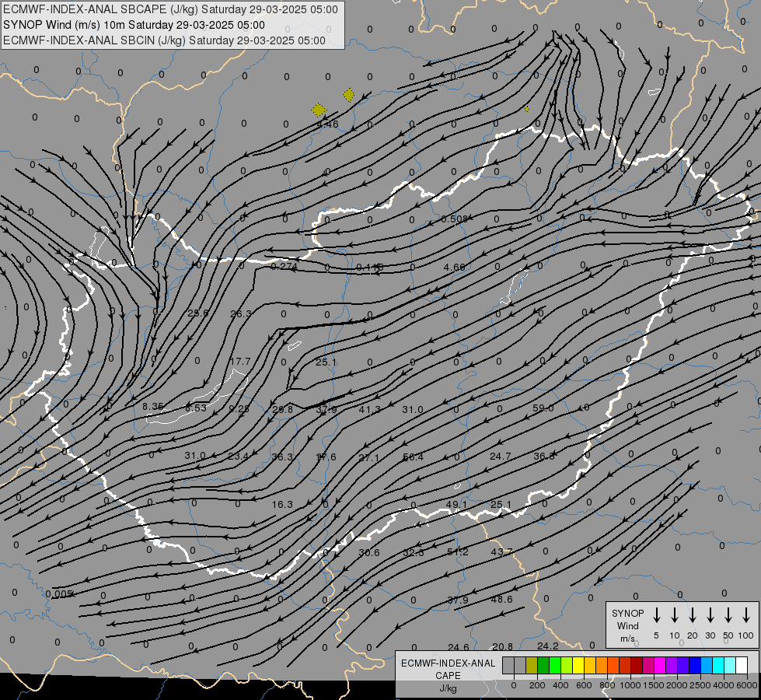Click the 24.6 CAPE value
The height and width of the screenshot is (700, 761).
(x=459, y=647)
